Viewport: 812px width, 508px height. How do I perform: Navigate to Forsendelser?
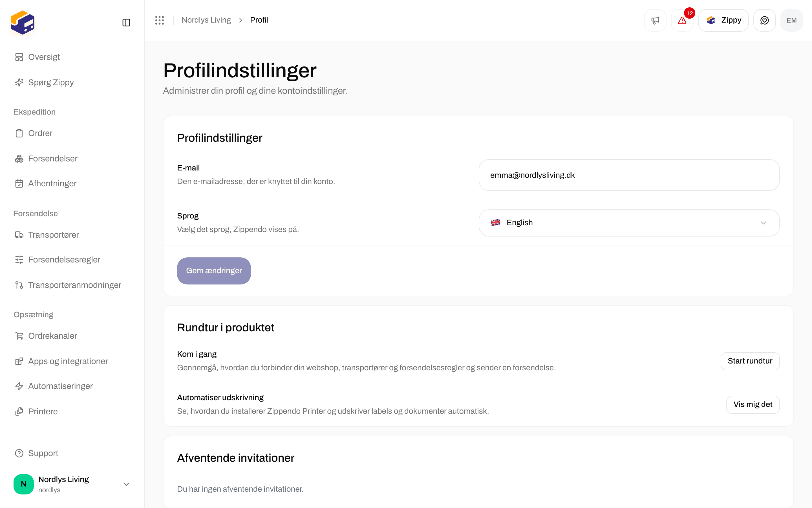[x=72, y=159]
